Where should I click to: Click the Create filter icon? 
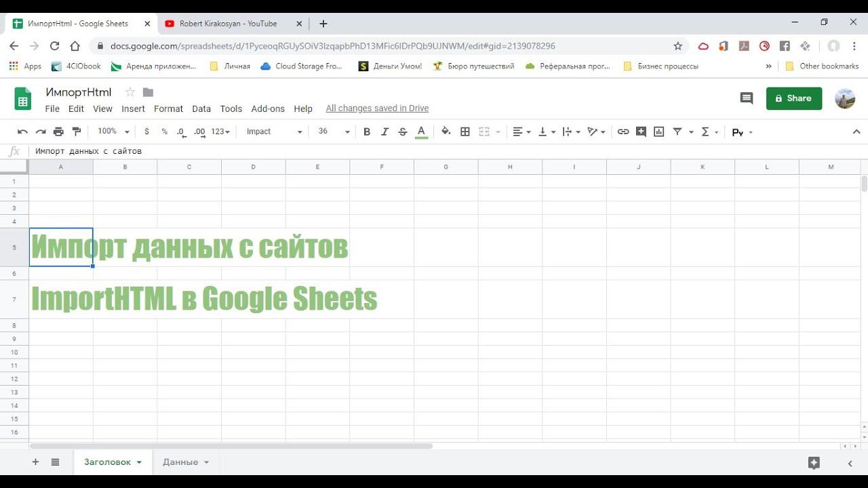pyautogui.click(x=677, y=131)
